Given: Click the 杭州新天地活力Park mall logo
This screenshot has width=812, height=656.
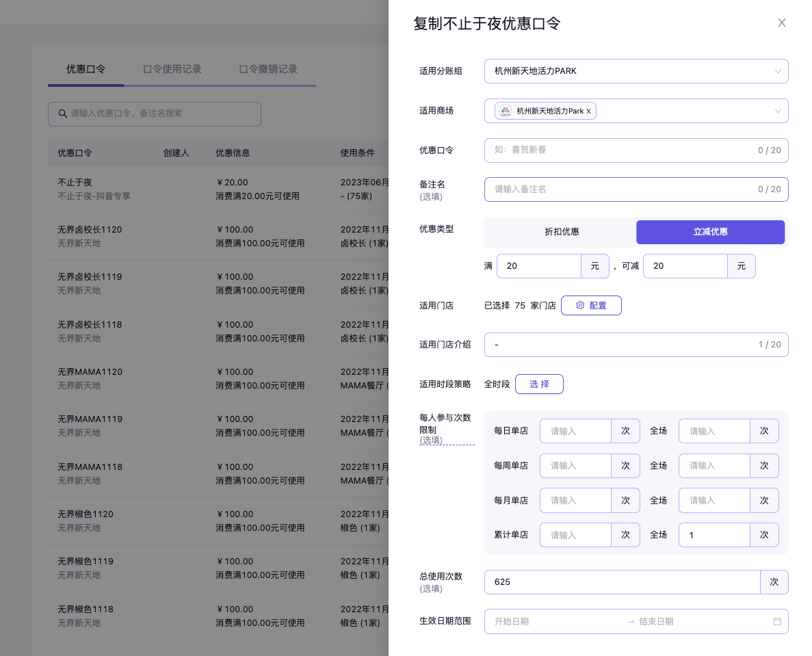Looking at the screenshot, I should click(x=505, y=111).
